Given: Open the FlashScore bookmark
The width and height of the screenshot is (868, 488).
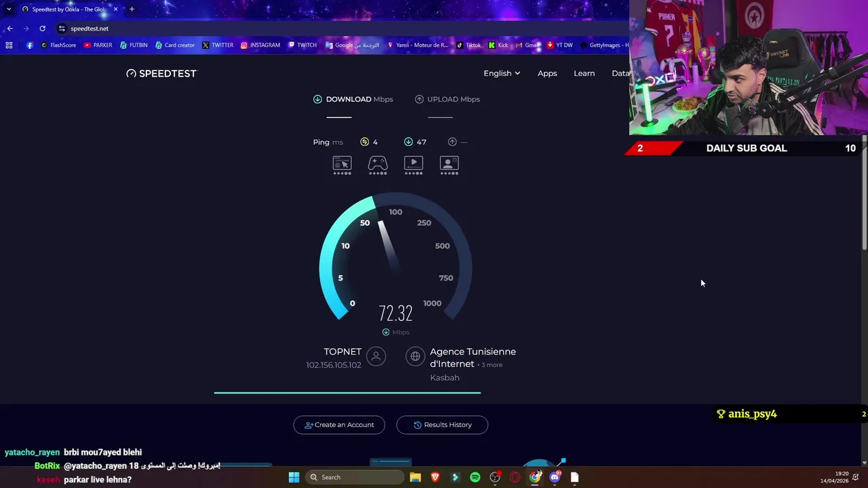Looking at the screenshot, I should [x=58, y=45].
